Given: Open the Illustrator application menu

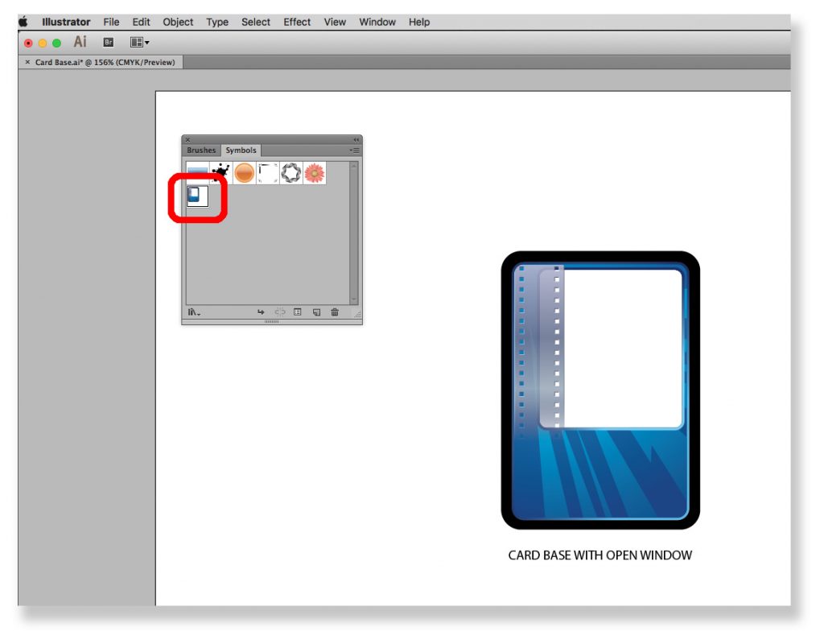Looking at the screenshot, I should 66,22.
